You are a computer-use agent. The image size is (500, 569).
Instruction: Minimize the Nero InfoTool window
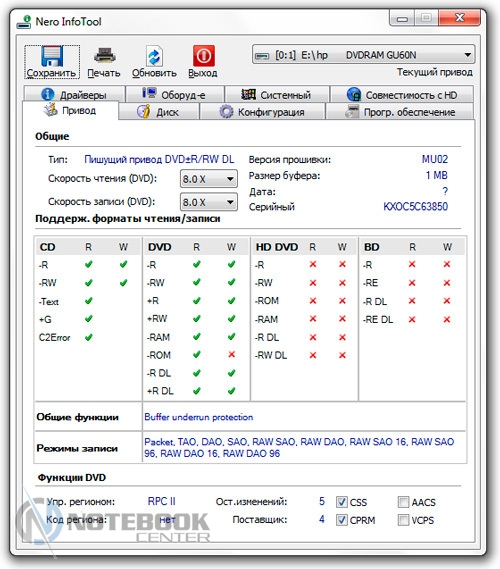[402, 18]
